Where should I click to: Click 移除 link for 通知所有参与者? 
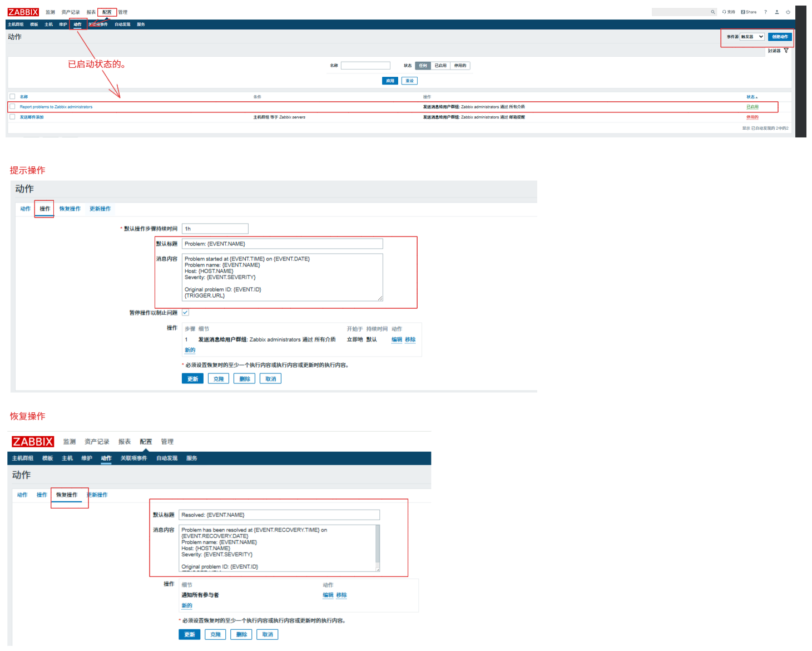click(341, 595)
